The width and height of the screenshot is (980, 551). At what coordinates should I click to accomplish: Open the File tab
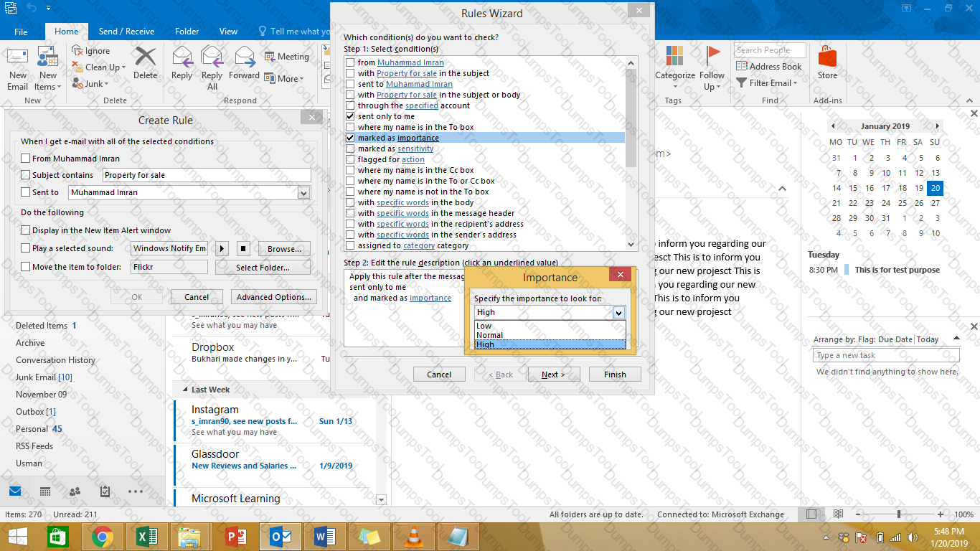tap(21, 32)
